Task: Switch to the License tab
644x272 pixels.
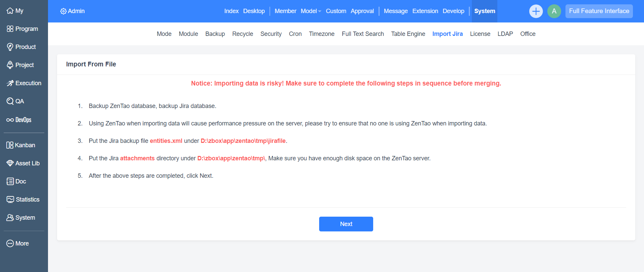Action: point(480,34)
